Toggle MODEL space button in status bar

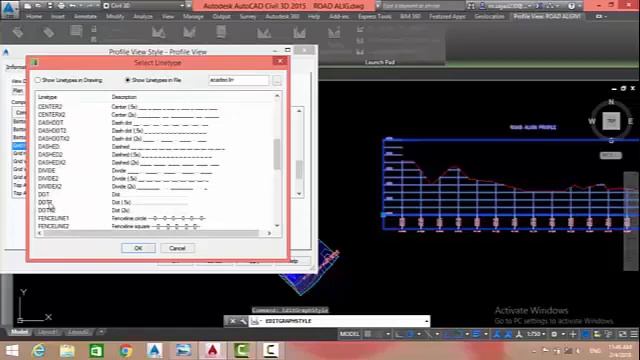point(349,334)
